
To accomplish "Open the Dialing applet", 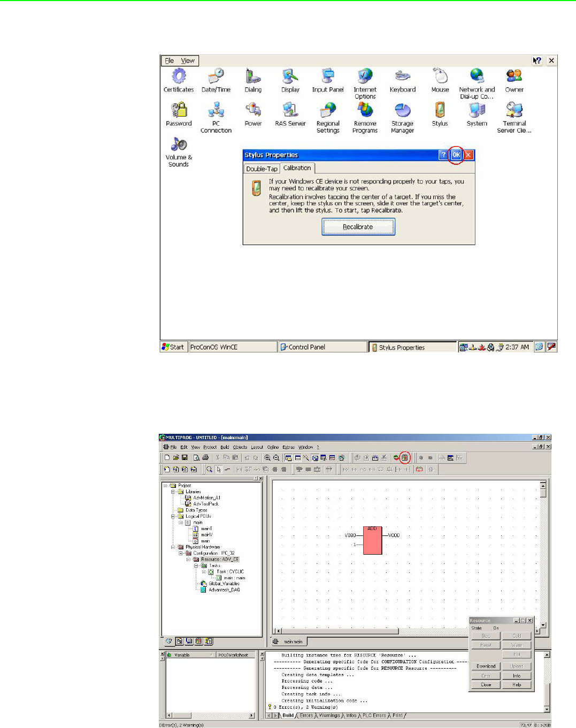I will point(253,81).
